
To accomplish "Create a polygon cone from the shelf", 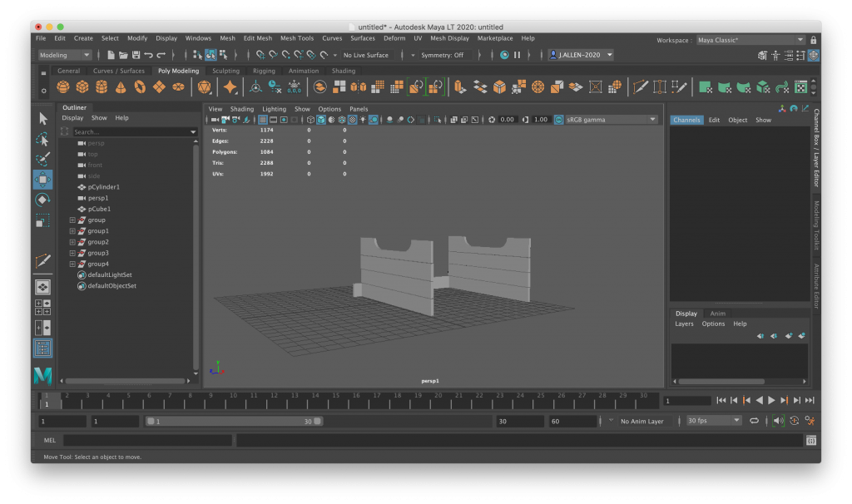I will pos(121,87).
